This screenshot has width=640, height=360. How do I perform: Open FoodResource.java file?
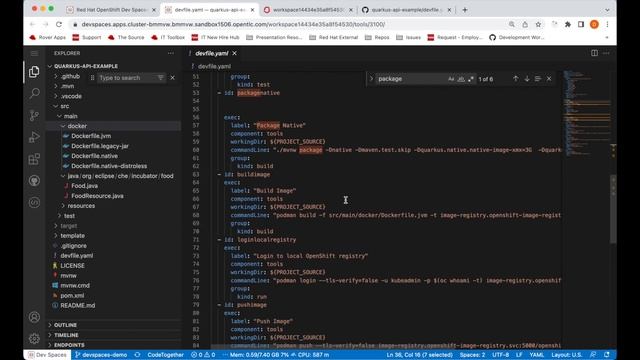[97, 196]
